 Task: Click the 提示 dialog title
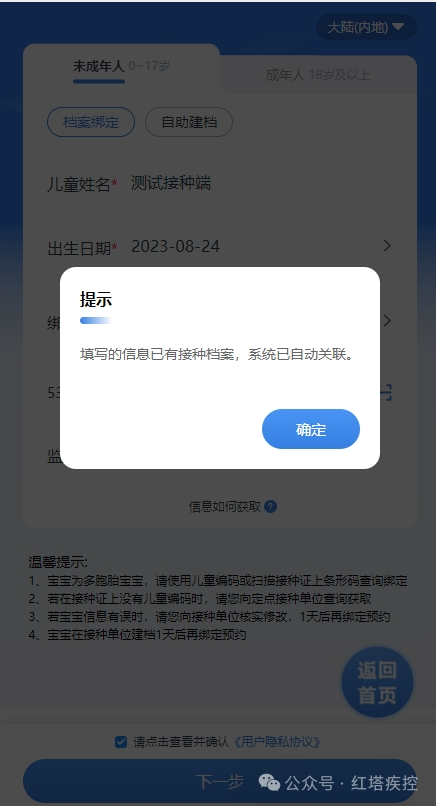click(x=96, y=299)
